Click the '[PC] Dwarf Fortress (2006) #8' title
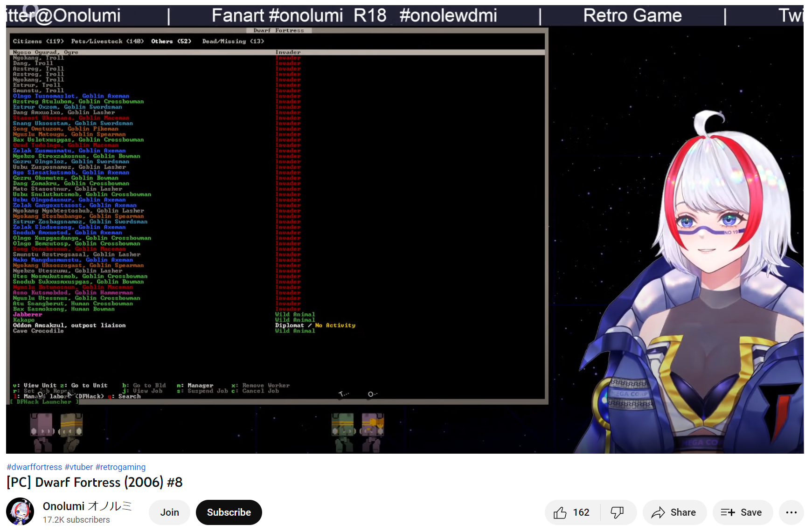805x532 pixels. pos(95,482)
